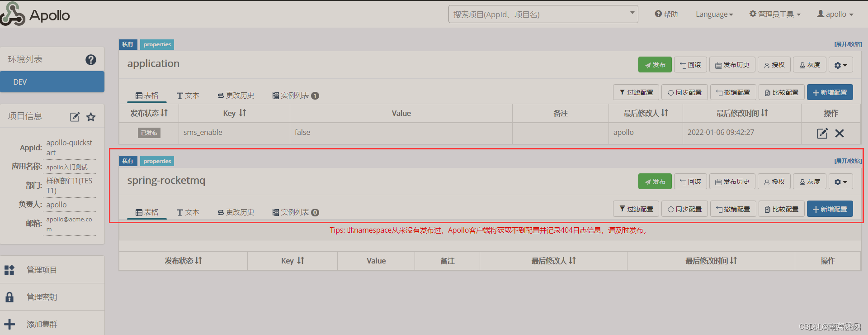The width and height of the screenshot is (868, 335).
Task: Publish spring-rocketmq namespace with 发布
Action: (655, 182)
